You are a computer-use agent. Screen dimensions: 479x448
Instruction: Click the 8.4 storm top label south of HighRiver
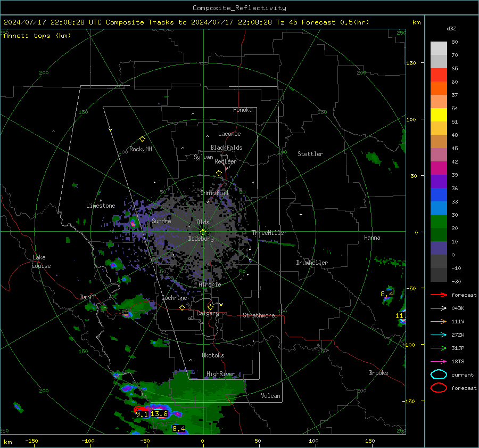[x=179, y=429]
